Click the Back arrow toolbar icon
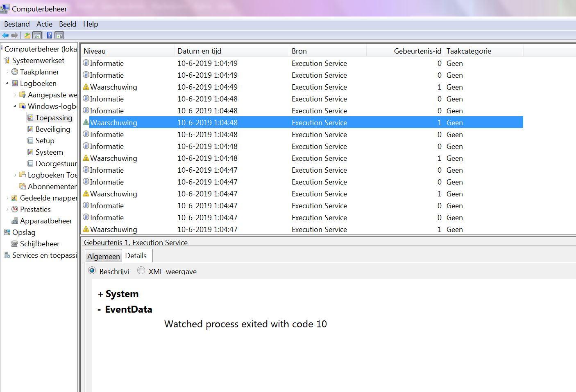The height and width of the screenshot is (392, 576). pyautogui.click(x=5, y=36)
